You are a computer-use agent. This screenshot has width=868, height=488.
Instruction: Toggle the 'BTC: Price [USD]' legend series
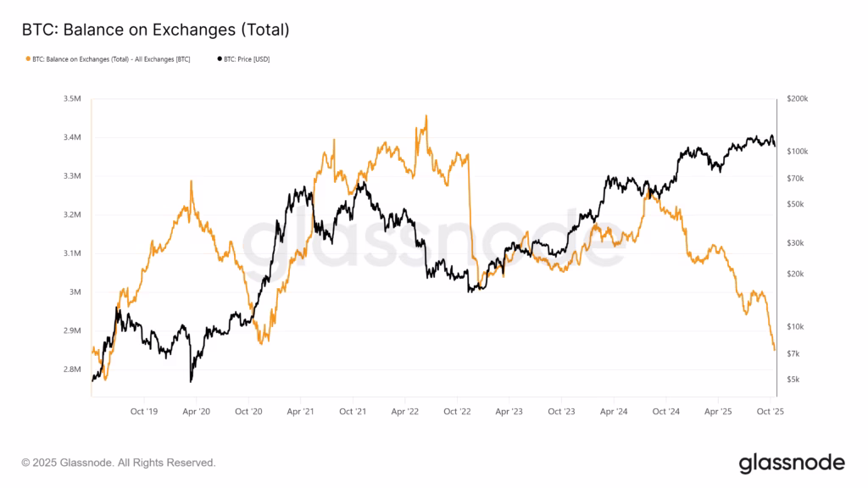click(248, 59)
